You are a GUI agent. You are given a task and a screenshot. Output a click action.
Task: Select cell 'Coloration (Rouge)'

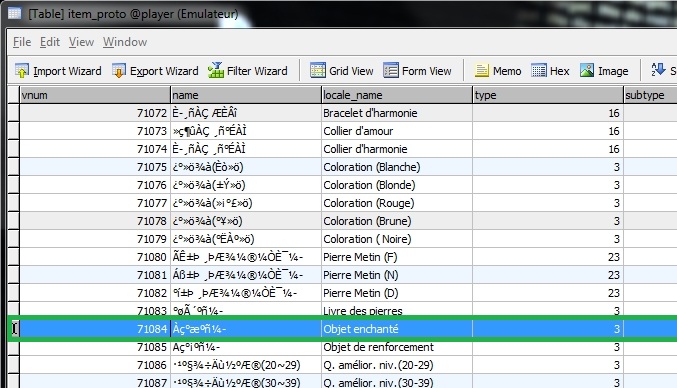(x=397, y=203)
